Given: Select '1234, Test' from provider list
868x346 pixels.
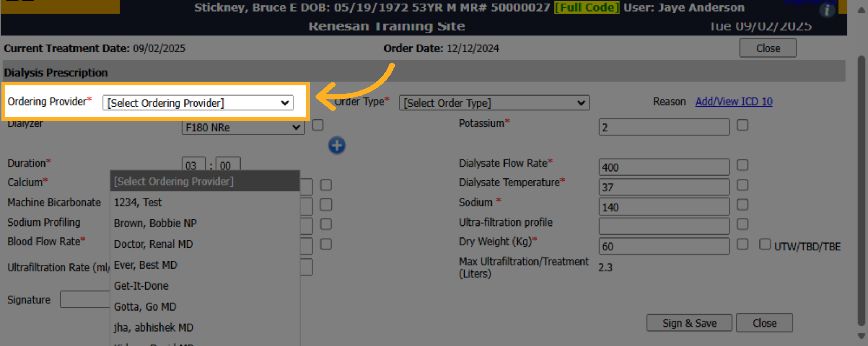Looking at the screenshot, I should (x=205, y=202).
